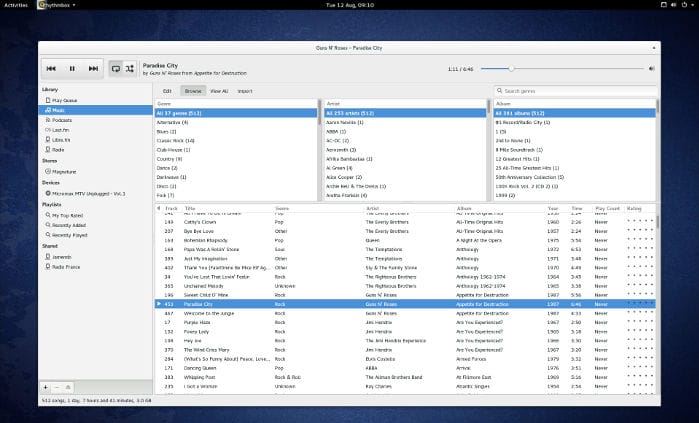Toggle repeat mode

coord(116,69)
